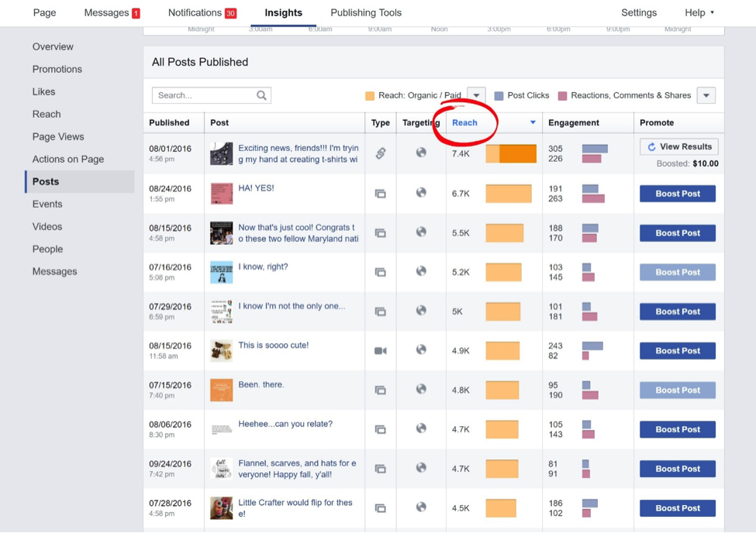Screen dimensions: 756x533
Task: Click the targeting globe icon for the 'Been. there.' post
Action: click(421, 389)
